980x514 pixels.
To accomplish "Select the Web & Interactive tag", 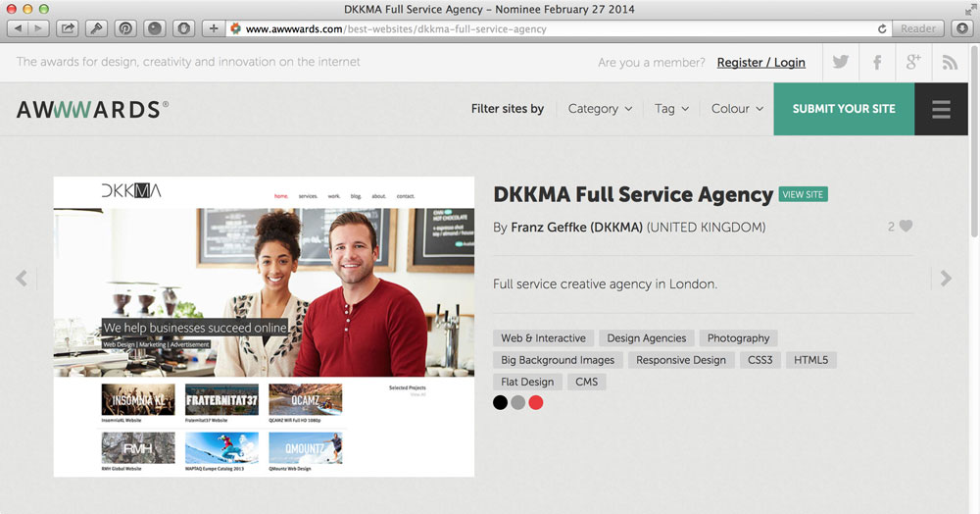I will (x=543, y=338).
